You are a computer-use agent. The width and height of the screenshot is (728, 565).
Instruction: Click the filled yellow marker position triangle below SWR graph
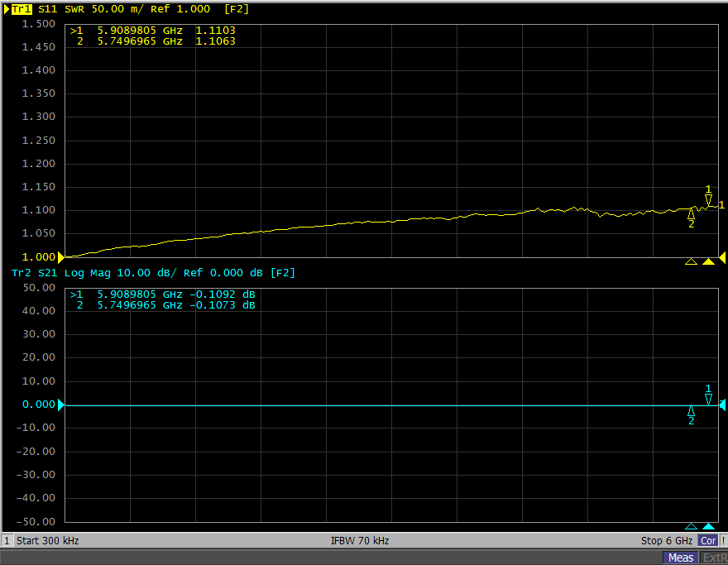pyautogui.click(x=708, y=261)
